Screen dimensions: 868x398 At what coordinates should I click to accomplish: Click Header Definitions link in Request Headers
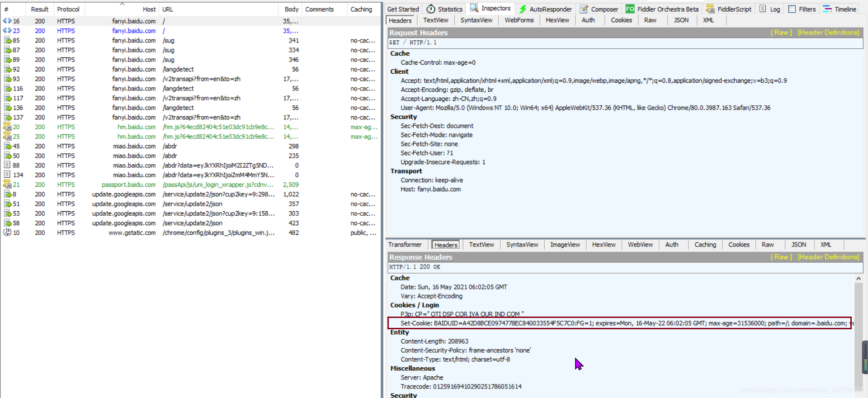click(x=828, y=33)
